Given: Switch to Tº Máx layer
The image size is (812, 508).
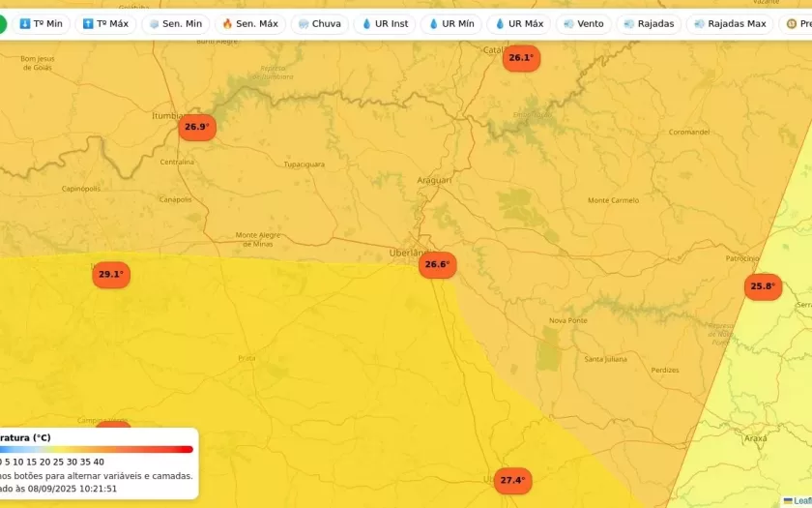Looking at the screenshot, I should pyautogui.click(x=105, y=23).
